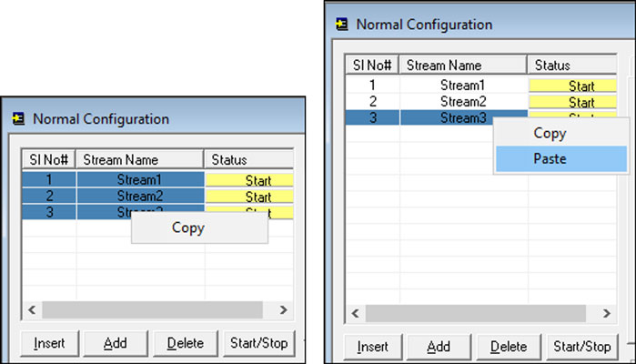
Task: Select unselected Stream2 row in the taller window
Action: (x=463, y=102)
